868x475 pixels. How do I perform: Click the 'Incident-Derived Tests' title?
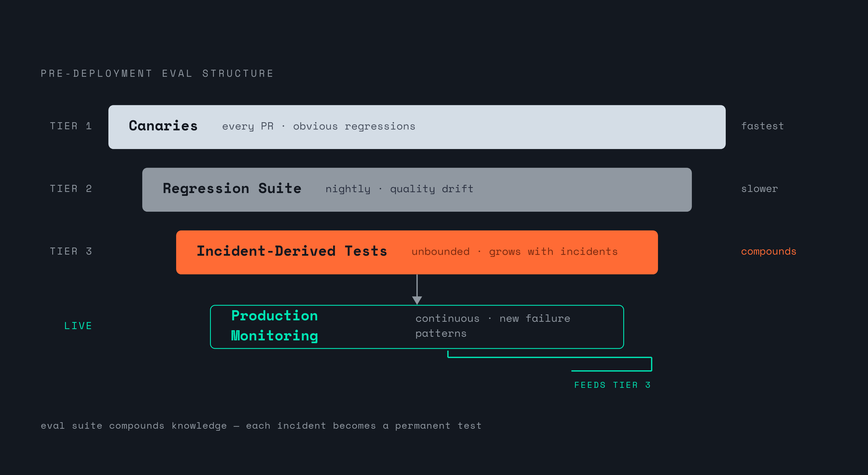tap(292, 251)
